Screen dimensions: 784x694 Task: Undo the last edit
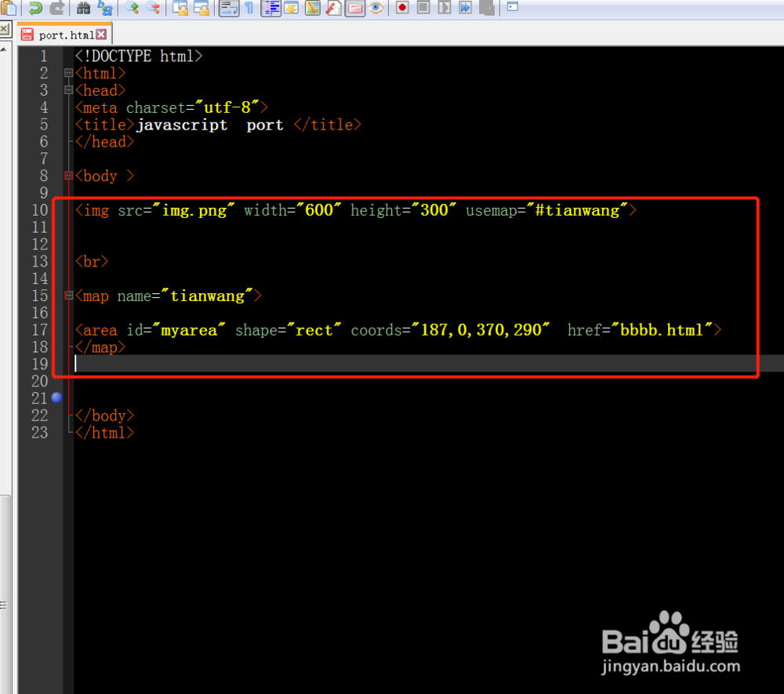(36, 7)
